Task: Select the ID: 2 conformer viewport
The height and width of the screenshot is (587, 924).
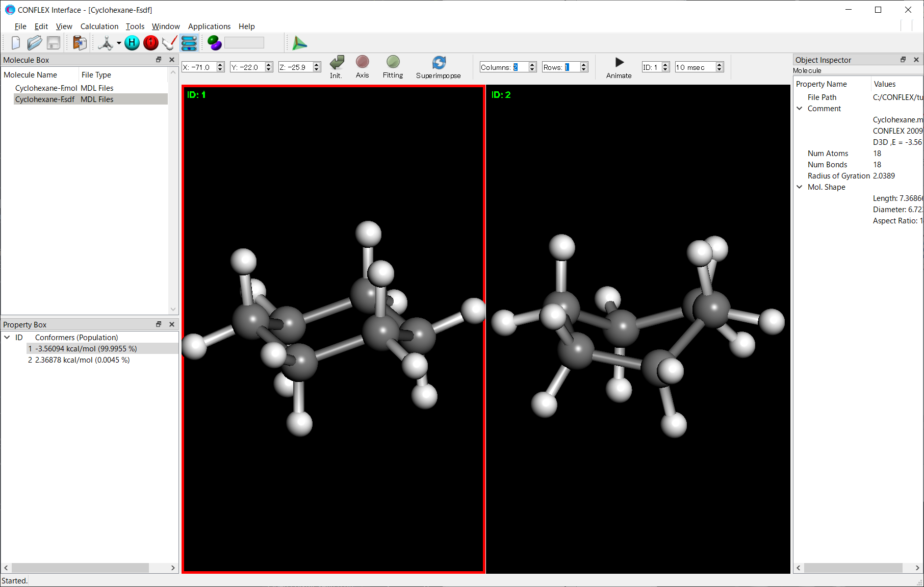Action: coord(638,329)
